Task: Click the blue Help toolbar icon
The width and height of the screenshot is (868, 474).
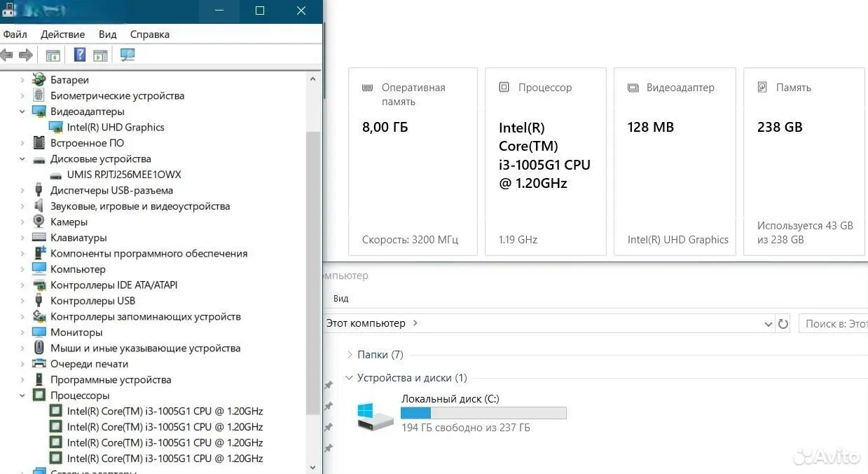Action: click(80, 55)
